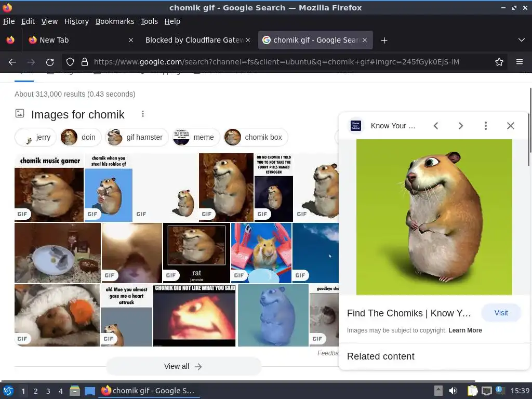Open the File menu

(x=9, y=21)
